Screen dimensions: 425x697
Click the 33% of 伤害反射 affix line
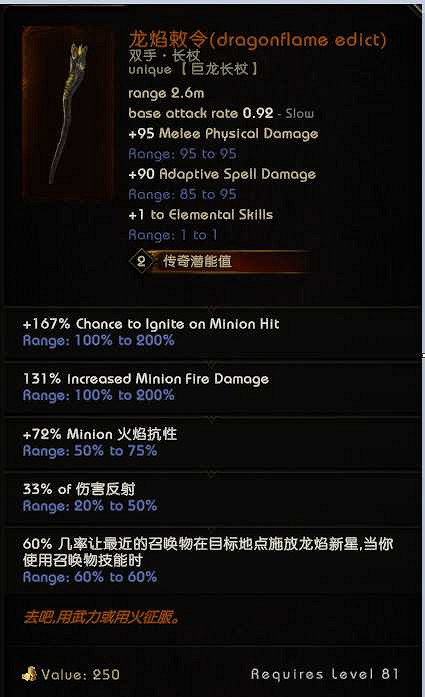(79, 489)
